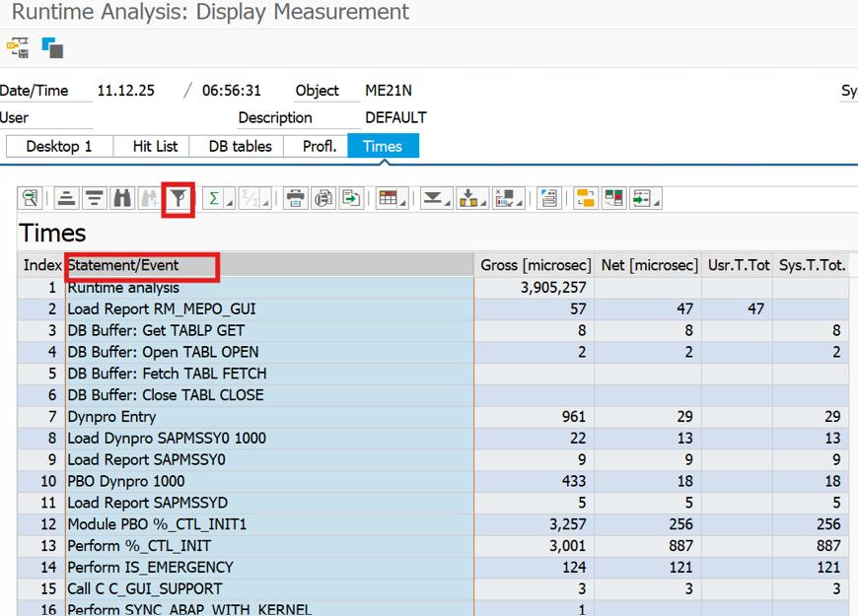858x616 pixels.
Task: Click the Usr.T.Tot column header
Action: click(738, 265)
